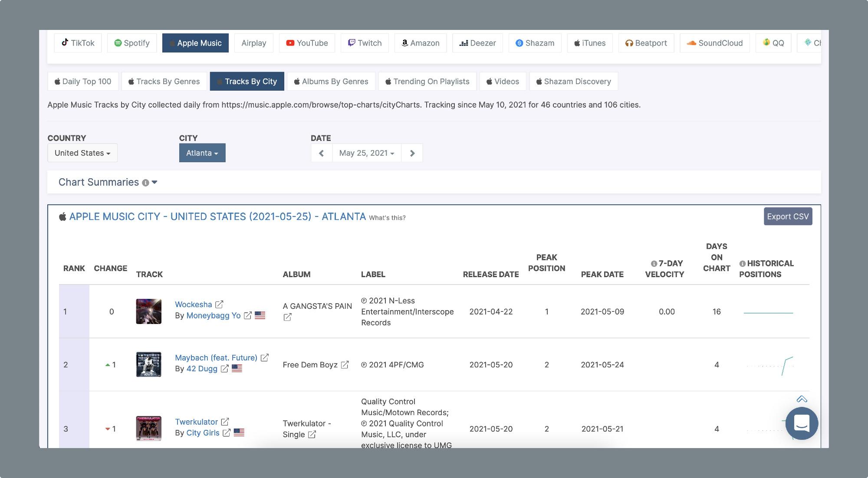Sort by the Rank column header
Screen dimensions: 868x478
74,268
